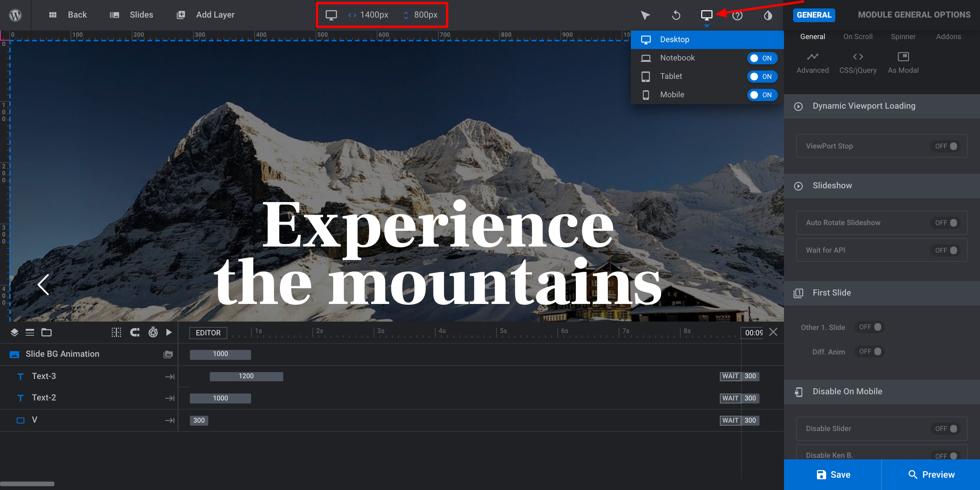Select the arrow pointer selection tool

coord(645,15)
